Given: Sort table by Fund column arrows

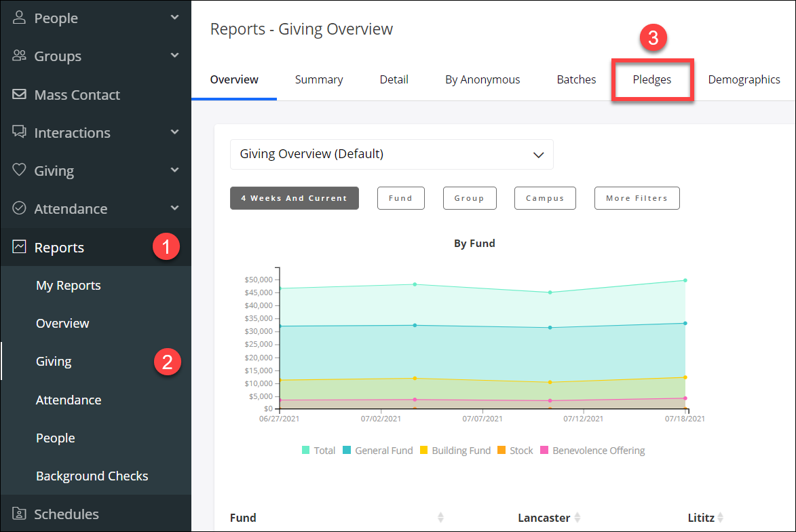Looking at the screenshot, I should 440,518.
